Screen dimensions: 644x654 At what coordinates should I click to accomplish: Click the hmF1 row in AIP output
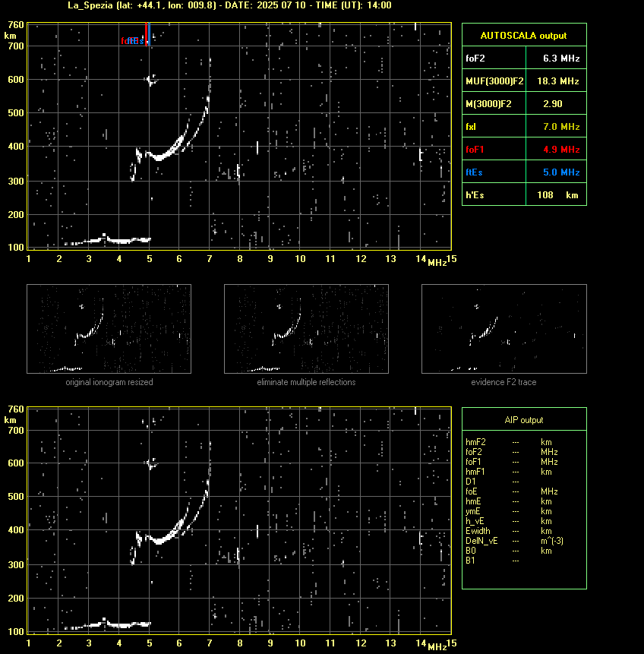click(509, 472)
